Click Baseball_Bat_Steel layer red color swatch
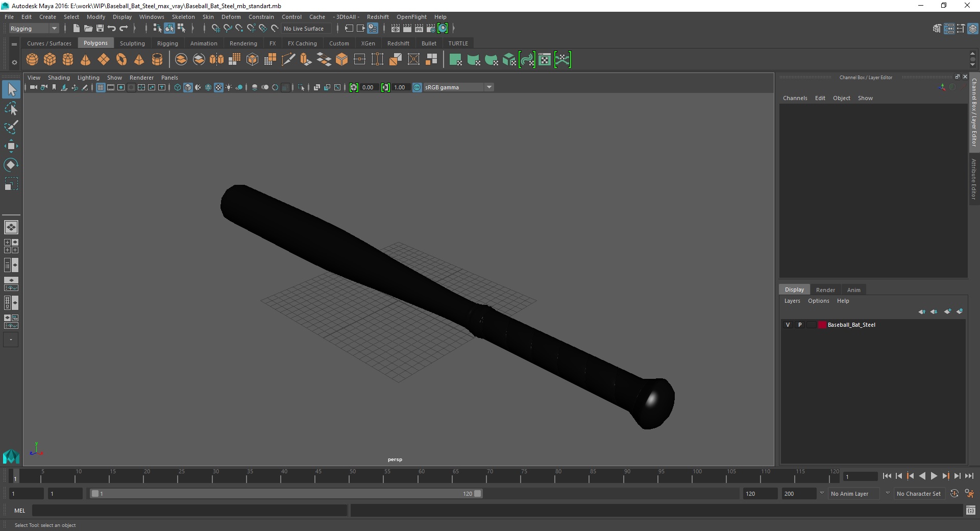Screen dimensions: 980x531 (x=822, y=325)
